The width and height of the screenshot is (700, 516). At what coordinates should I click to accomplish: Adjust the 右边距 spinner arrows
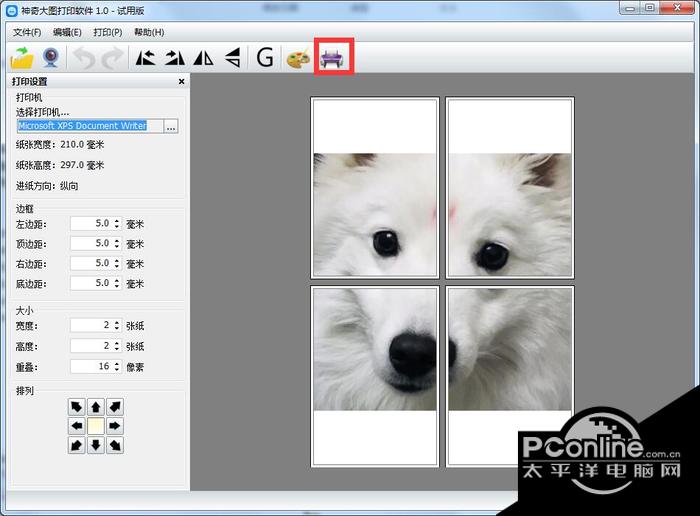tap(117, 263)
